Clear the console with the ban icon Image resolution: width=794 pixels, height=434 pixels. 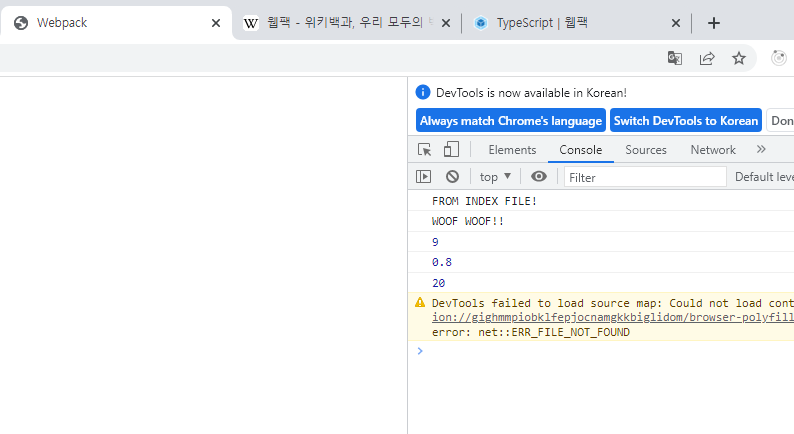[452, 176]
